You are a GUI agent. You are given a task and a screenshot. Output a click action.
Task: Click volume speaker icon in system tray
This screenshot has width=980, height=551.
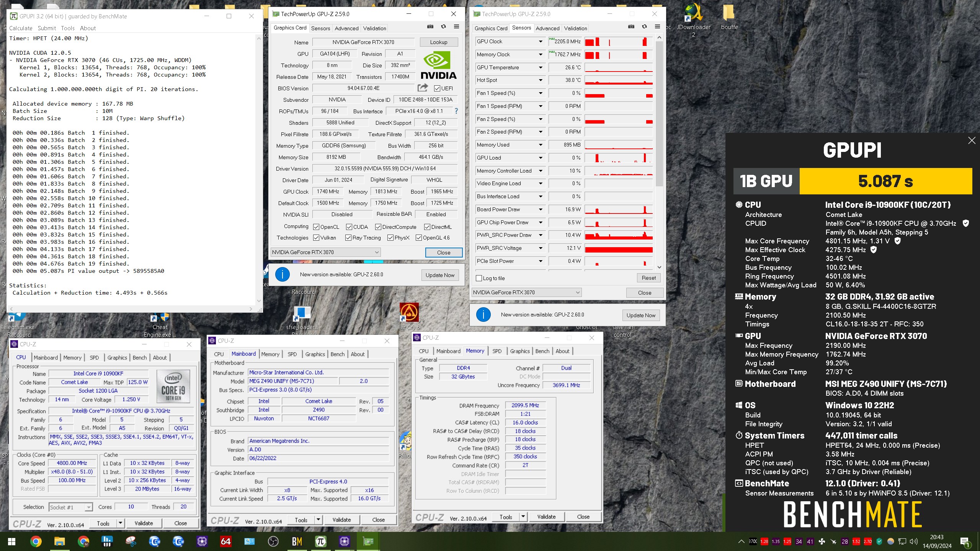click(913, 541)
